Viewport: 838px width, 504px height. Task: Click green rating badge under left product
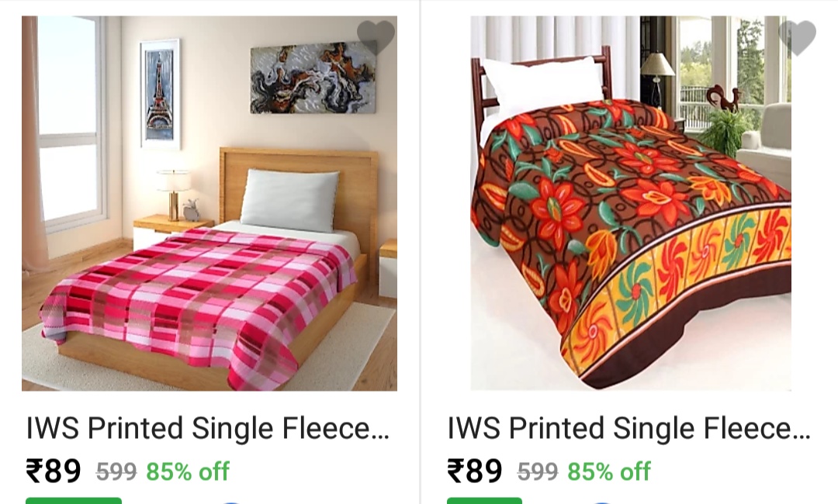click(x=74, y=501)
